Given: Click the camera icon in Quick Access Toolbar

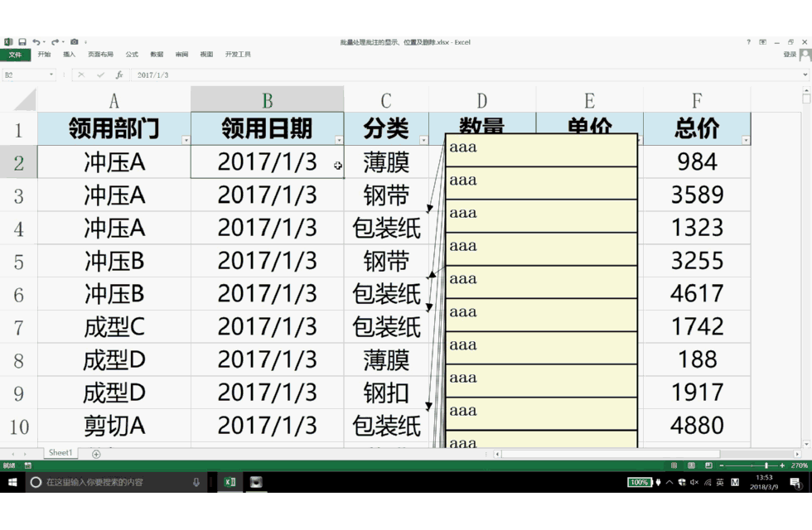Looking at the screenshot, I should pyautogui.click(x=73, y=41).
